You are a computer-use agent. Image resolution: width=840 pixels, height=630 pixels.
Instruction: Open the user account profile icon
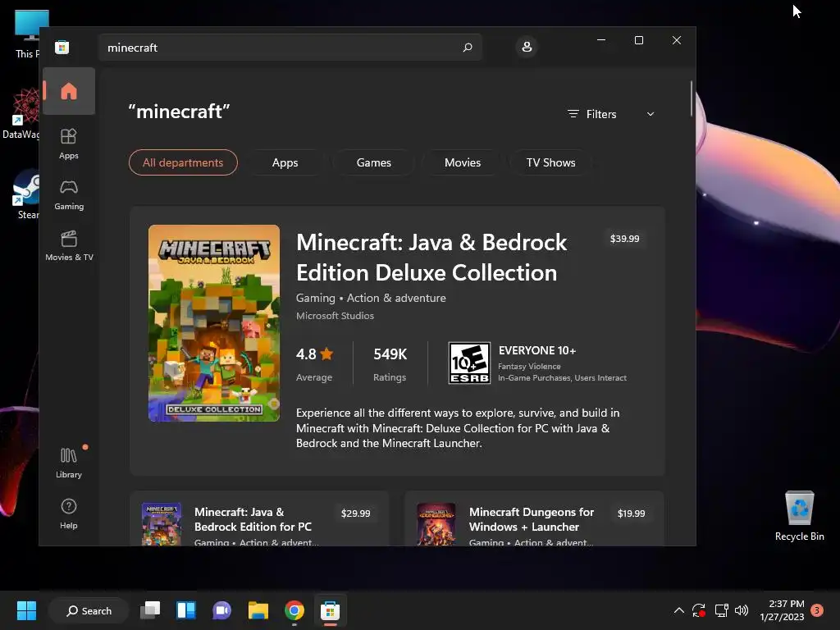(527, 47)
